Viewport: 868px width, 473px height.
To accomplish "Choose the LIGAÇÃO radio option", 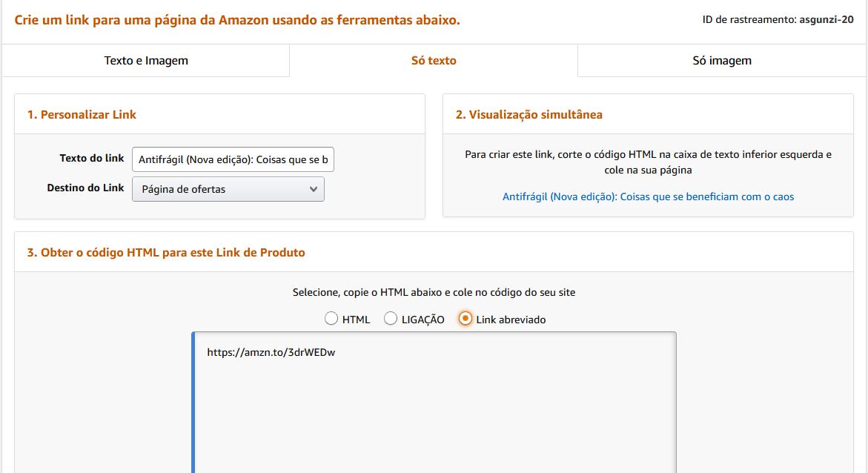I will pyautogui.click(x=391, y=319).
